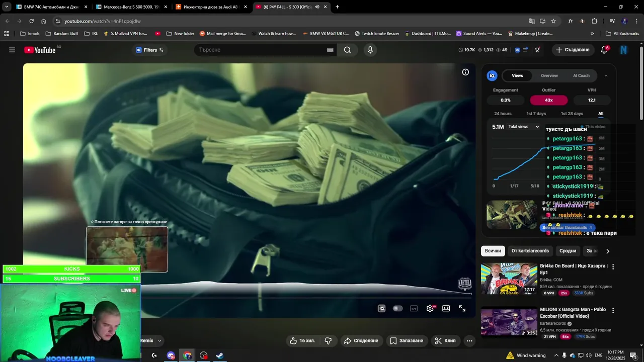The image size is (644, 362).
Task: Reload the current page
Action: click(31, 21)
